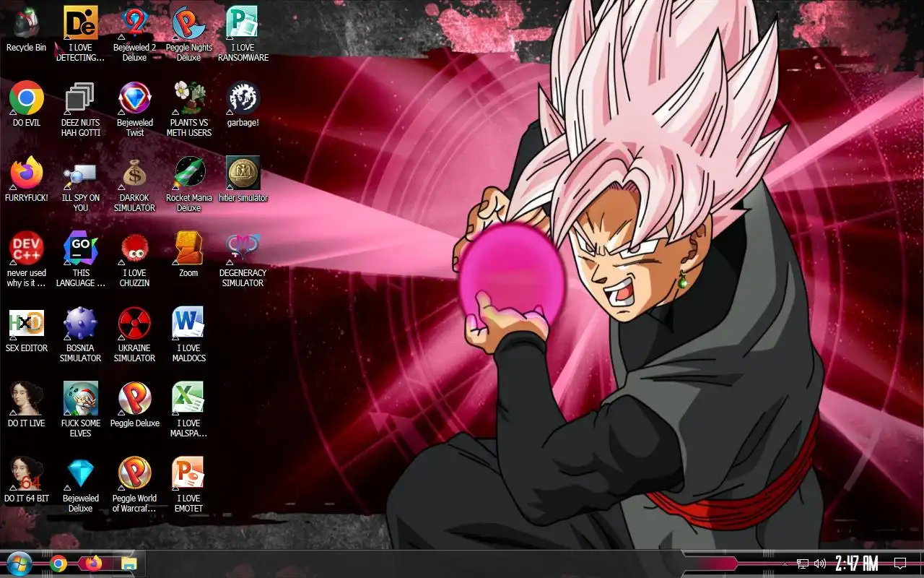Viewport: 924px width, 578px height.
Task: Select the 'I LOVE RANSOMWARE' Publisher shortcut
Action: pos(243,33)
